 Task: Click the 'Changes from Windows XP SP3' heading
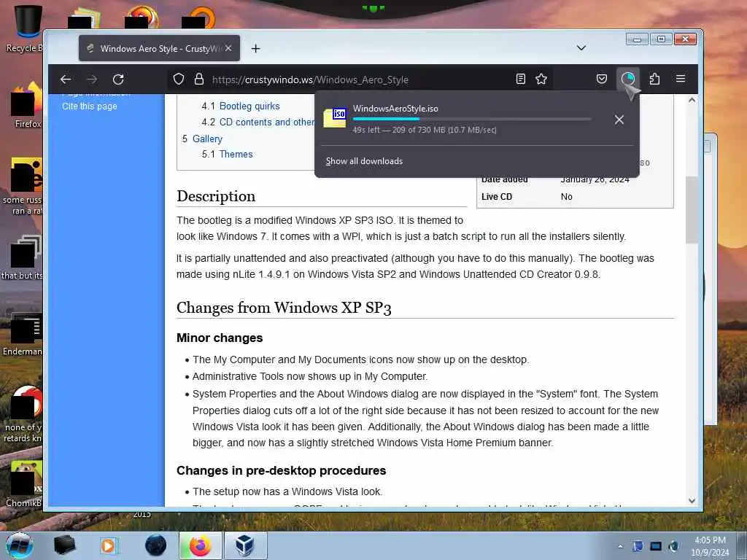pos(284,308)
